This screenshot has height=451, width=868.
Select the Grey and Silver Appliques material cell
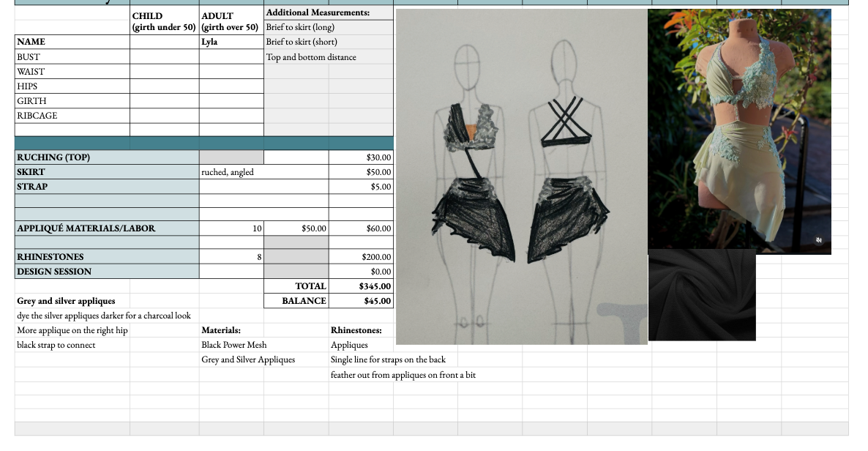coord(248,359)
